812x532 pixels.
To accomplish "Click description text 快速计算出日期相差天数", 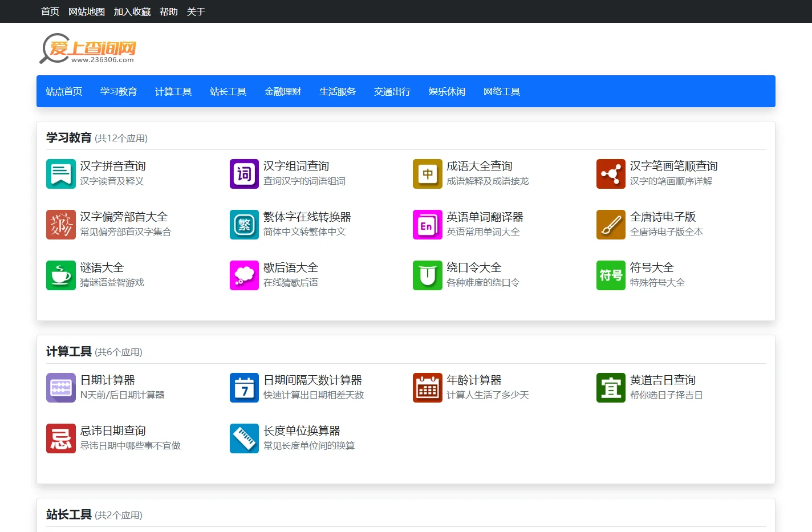I will [x=314, y=395].
